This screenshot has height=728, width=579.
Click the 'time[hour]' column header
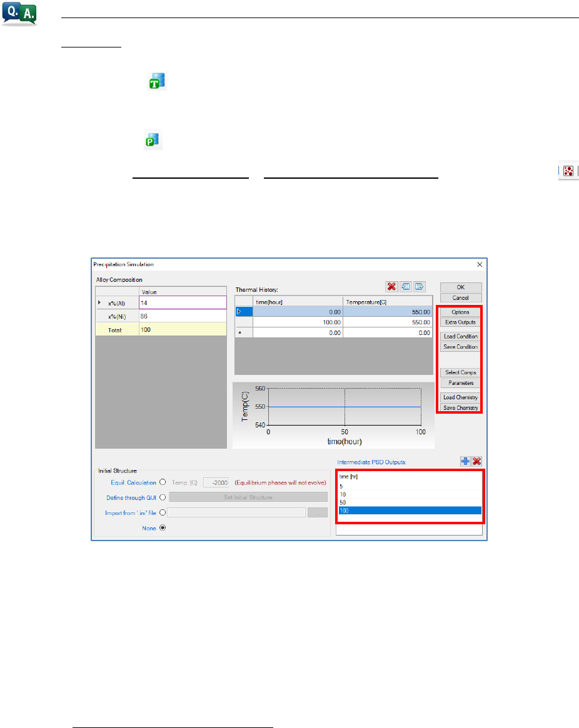(x=298, y=302)
